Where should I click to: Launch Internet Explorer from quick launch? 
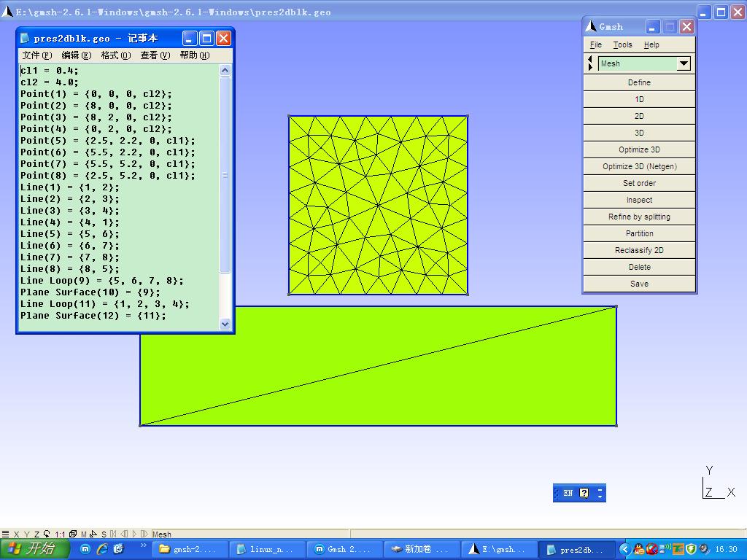click(102, 549)
